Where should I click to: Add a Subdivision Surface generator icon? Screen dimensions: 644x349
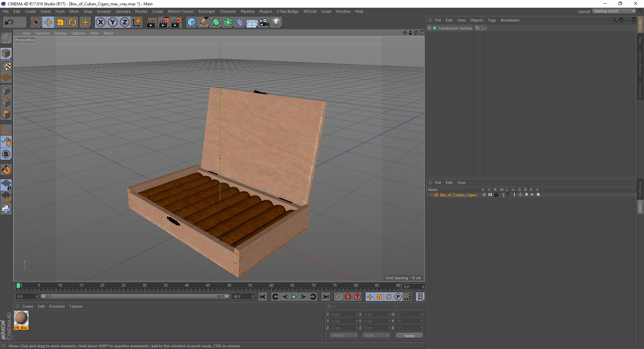pyautogui.click(x=216, y=22)
